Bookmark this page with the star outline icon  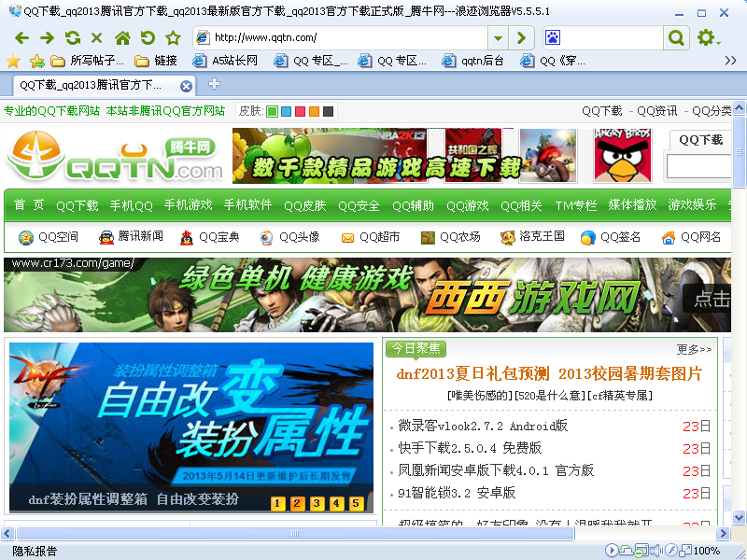click(x=173, y=37)
